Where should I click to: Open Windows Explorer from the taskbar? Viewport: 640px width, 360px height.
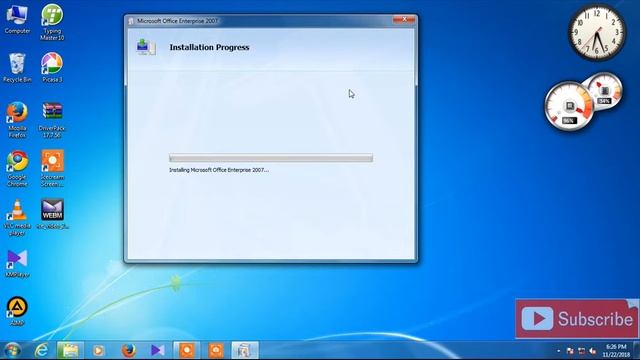pyautogui.click(x=70, y=350)
